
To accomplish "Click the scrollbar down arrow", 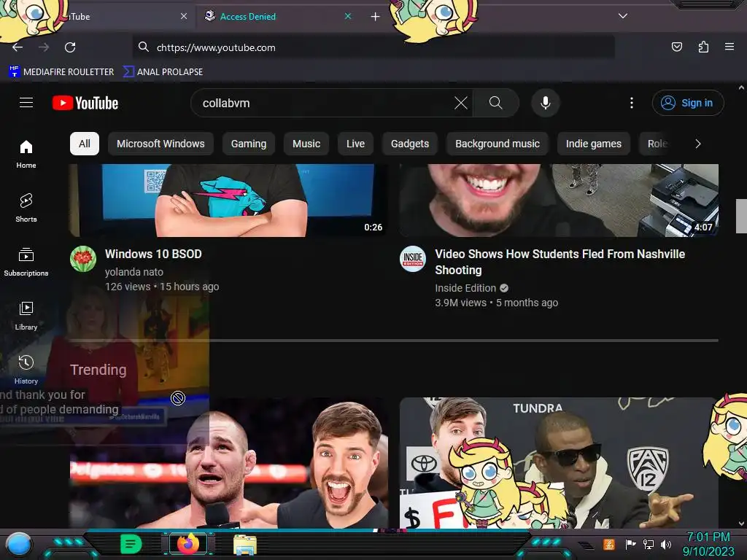I will [741, 524].
